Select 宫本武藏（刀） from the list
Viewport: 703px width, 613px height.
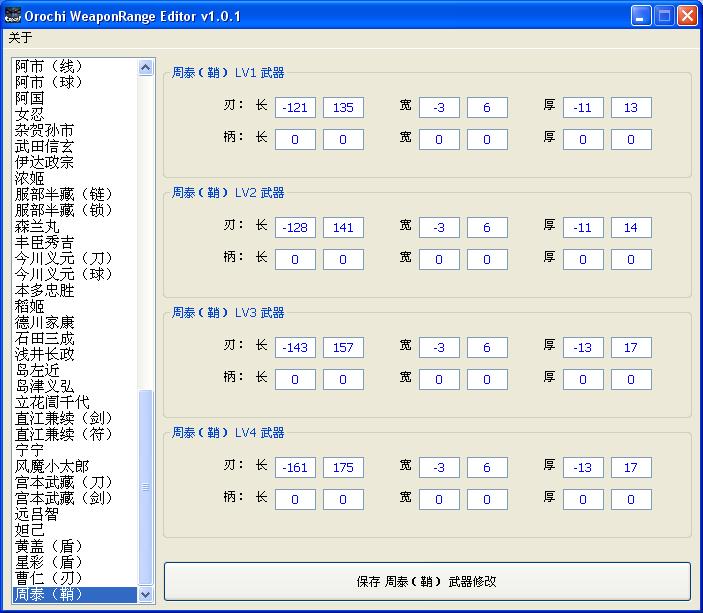click(x=64, y=482)
